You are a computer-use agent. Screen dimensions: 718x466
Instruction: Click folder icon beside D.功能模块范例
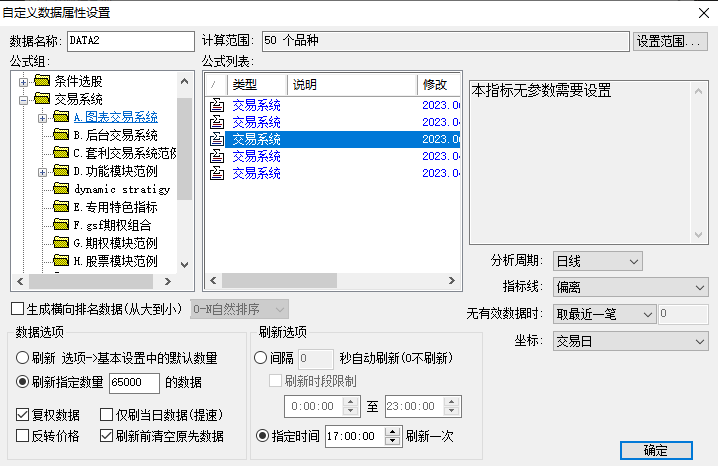61,171
